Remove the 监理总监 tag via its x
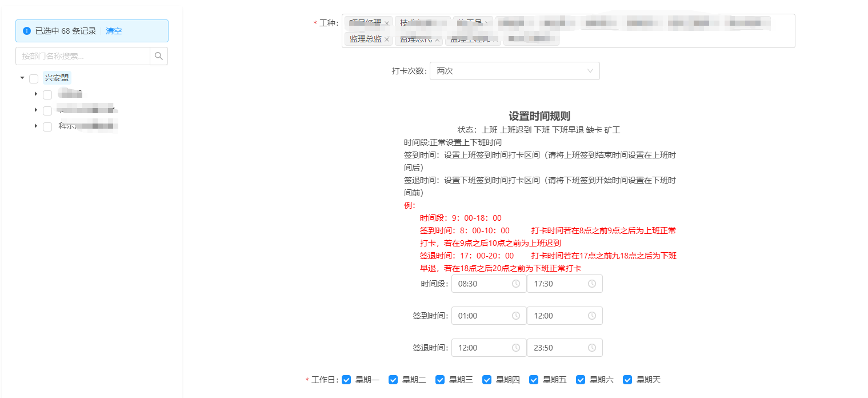 (x=387, y=39)
